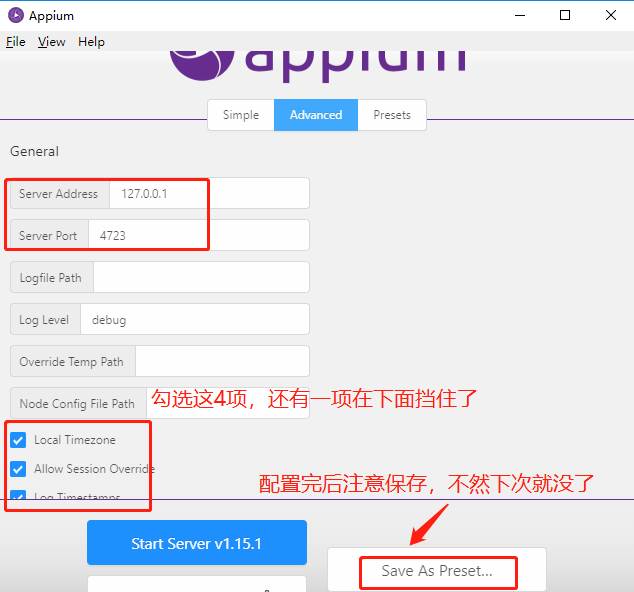Viewport: 634px width, 592px height.
Task: Open the View menu
Action: click(51, 42)
